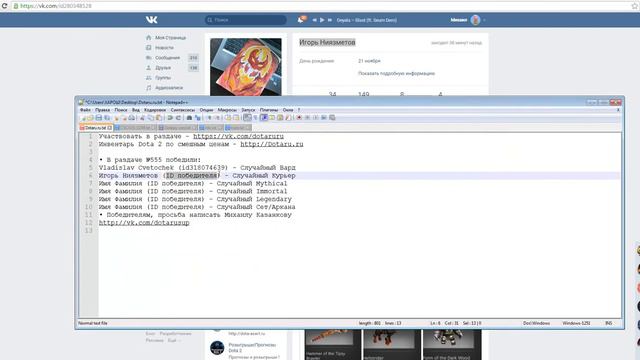Click the Print icon in Notepad++ toolbar

[131, 118]
